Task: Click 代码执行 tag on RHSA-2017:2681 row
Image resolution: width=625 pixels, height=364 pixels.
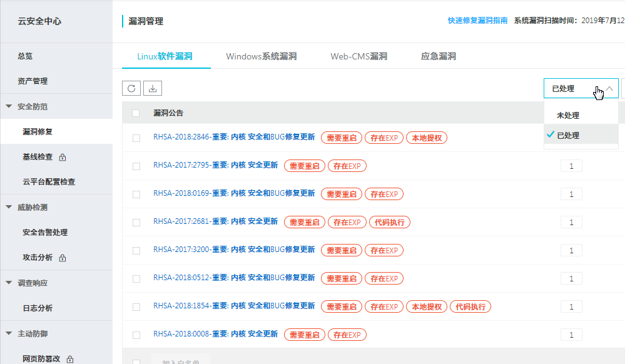Action: coord(389,223)
